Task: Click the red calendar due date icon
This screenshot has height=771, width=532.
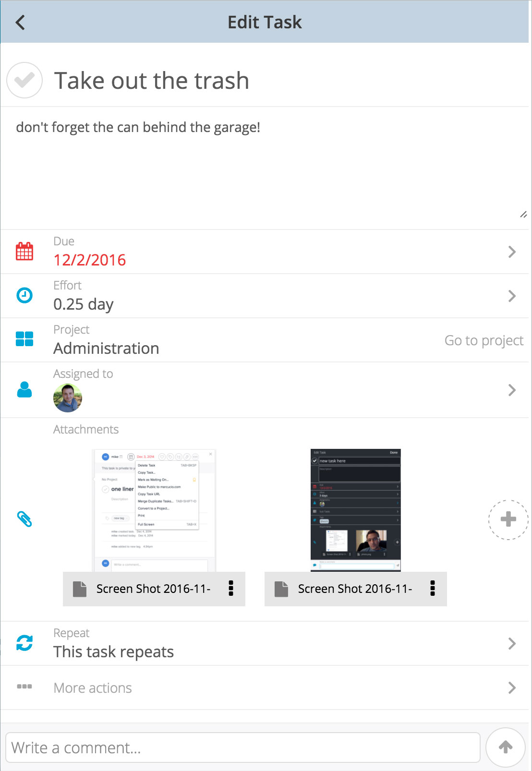Action: coord(24,251)
